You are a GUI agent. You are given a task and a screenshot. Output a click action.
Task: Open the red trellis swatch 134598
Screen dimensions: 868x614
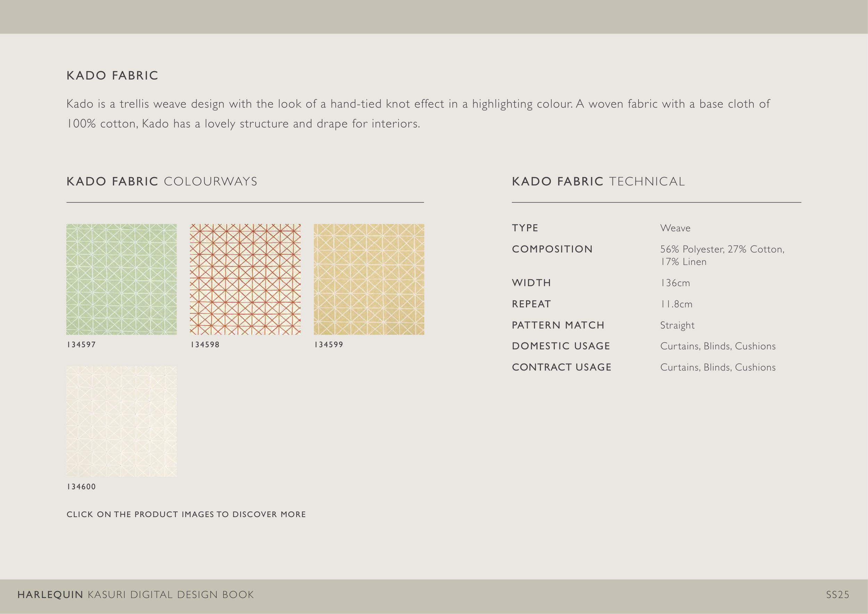click(245, 279)
